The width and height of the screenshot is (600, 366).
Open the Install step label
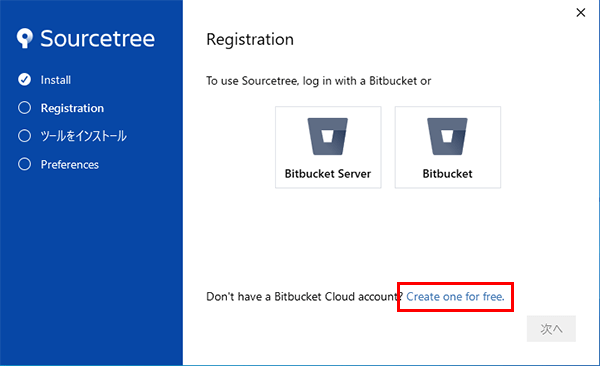point(56,80)
